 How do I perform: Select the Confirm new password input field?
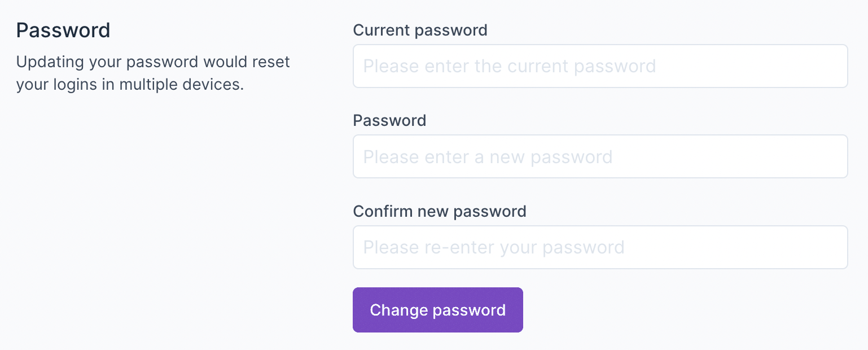tap(600, 247)
